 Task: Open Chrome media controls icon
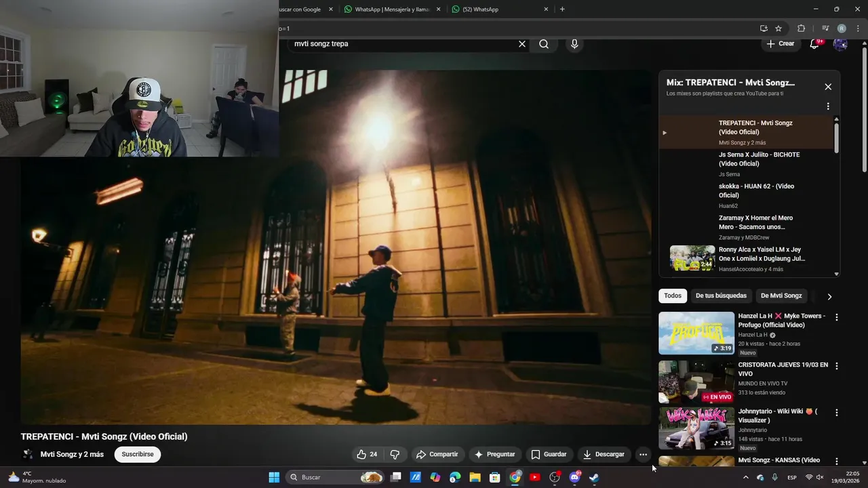tap(825, 28)
